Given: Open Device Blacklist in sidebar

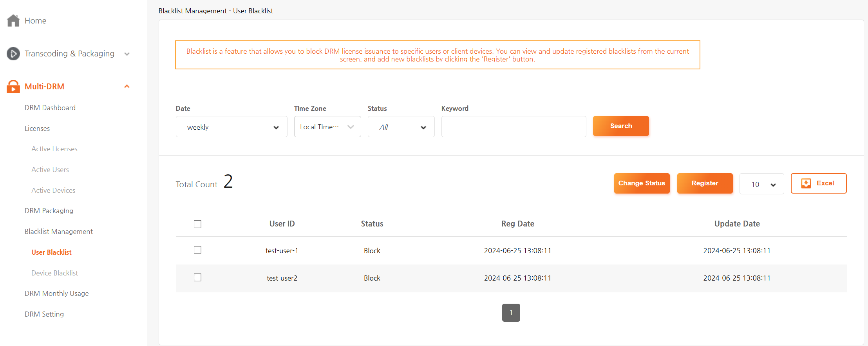Looking at the screenshot, I should pos(54,273).
